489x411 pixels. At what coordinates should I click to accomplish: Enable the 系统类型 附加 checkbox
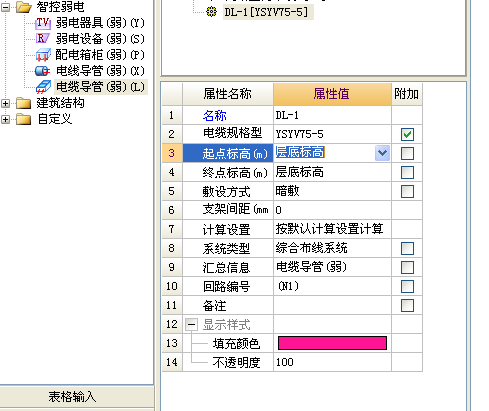click(x=407, y=248)
